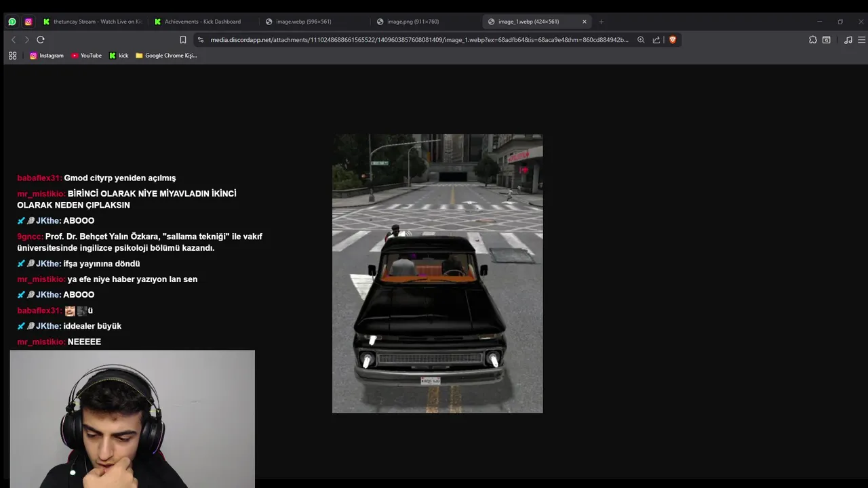Screen dimensions: 868x488
Task: Close the image_1.webp tab
Action: pos(585,22)
